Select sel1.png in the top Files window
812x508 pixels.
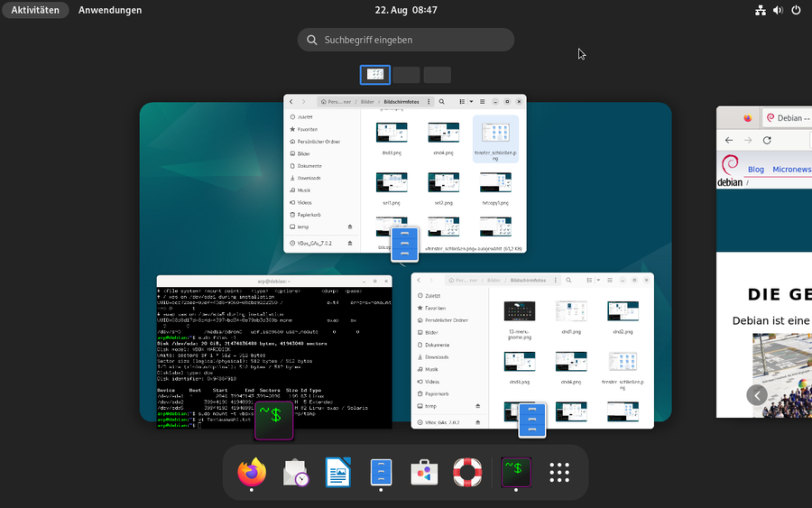(392, 189)
